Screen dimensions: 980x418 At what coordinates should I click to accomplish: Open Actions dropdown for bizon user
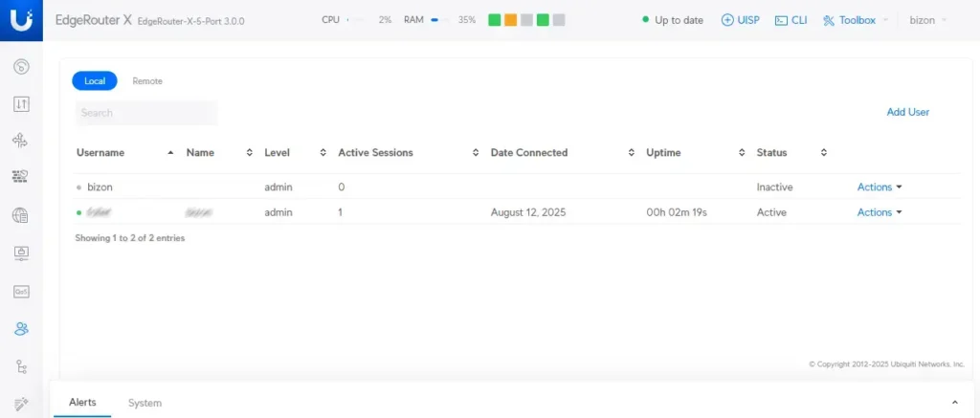(x=880, y=187)
